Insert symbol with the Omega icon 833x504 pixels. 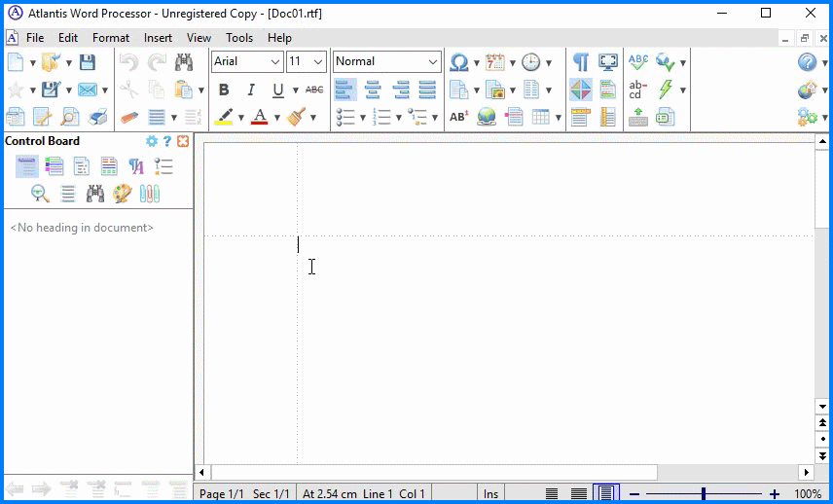[458, 62]
